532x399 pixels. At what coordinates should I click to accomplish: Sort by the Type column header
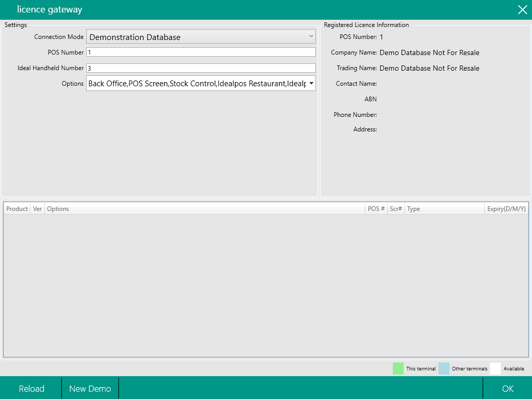point(414,209)
